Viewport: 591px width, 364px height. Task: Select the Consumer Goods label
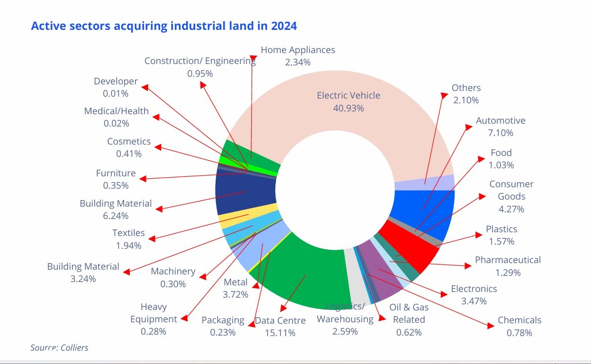point(511,196)
